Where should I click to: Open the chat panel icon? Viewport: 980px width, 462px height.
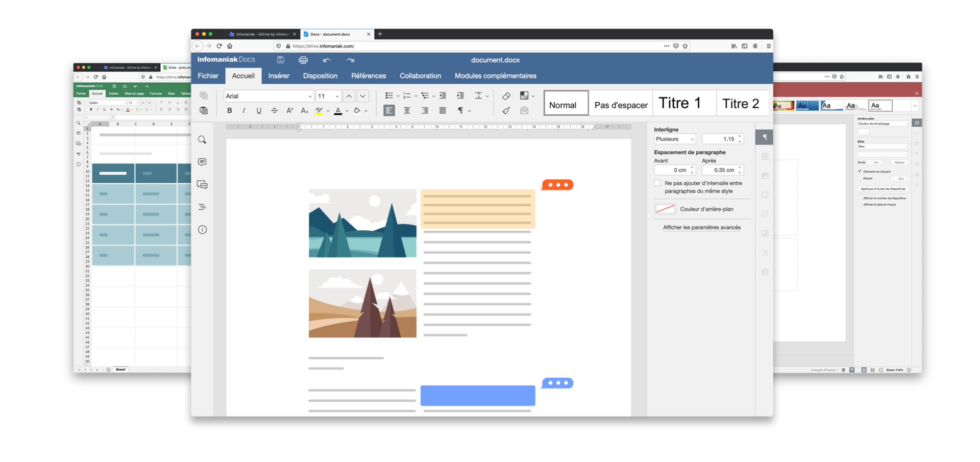coord(202,184)
